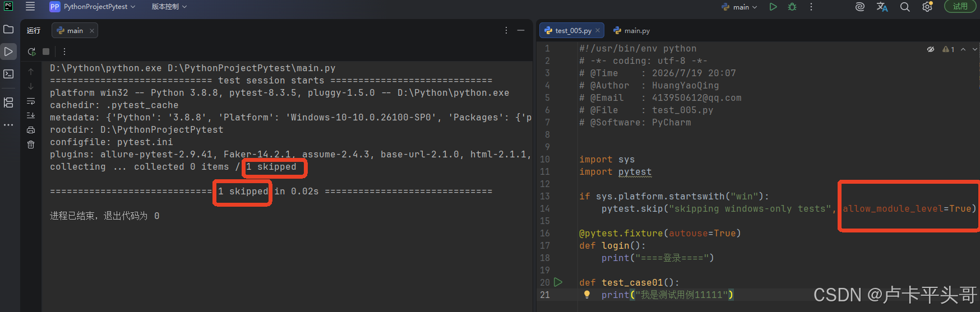Image resolution: width=980 pixels, height=312 pixels.
Task: Open Search Everywhere magnifier
Action: click(905, 7)
